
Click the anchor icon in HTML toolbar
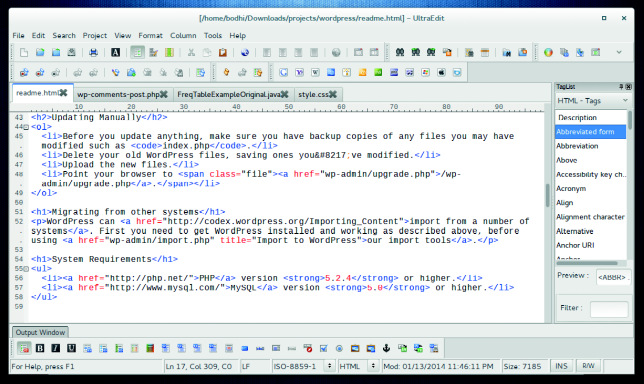pyautogui.click(x=386, y=348)
